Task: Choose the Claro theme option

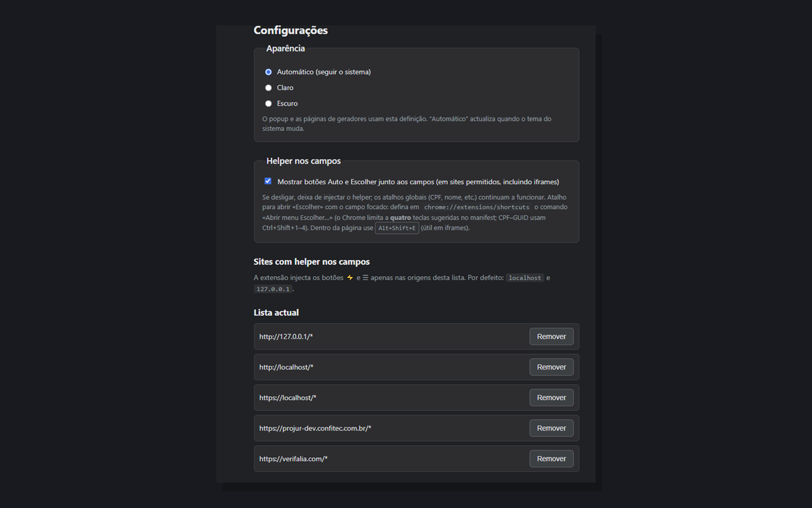Action: [x=268, y=88]
